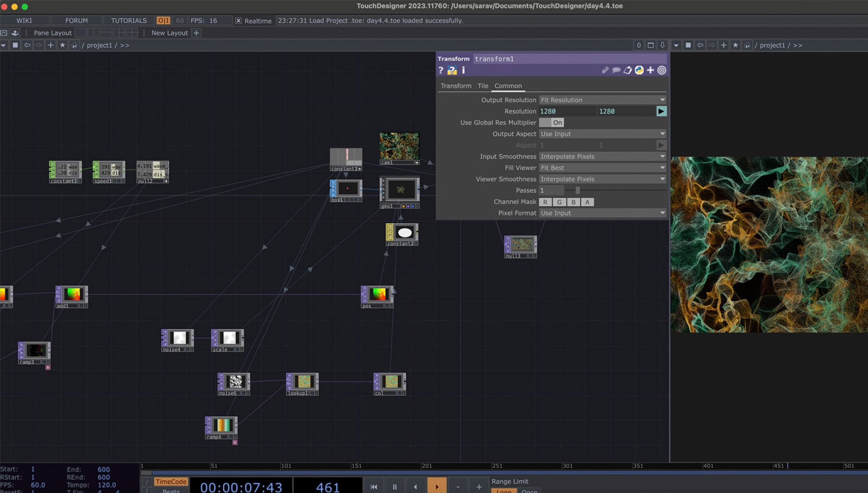The image size is (868, 493).
Task: Toggle the G channel mask
Action: coord(559,202)
